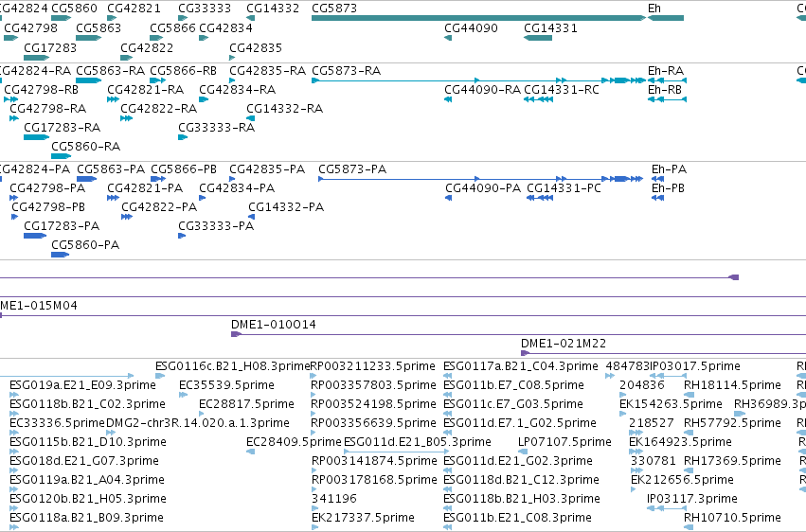This screenshot has height=532, width=806.
Task: Click the CG42822-PA protein label
Action: [x=159, y=207]
